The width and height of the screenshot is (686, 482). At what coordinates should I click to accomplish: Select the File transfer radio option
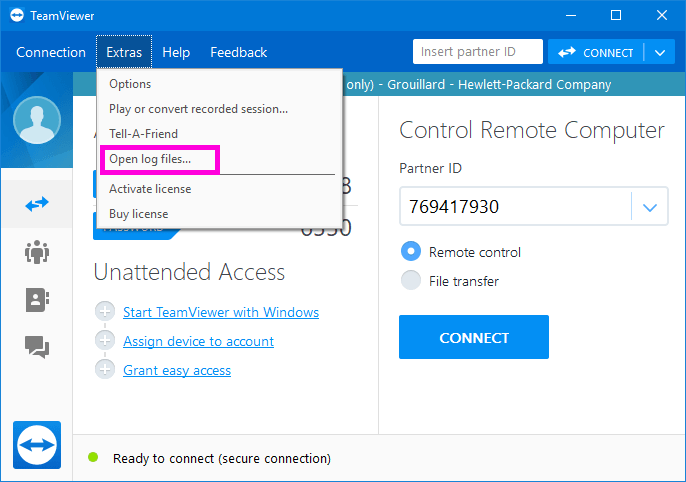(410, 281)
